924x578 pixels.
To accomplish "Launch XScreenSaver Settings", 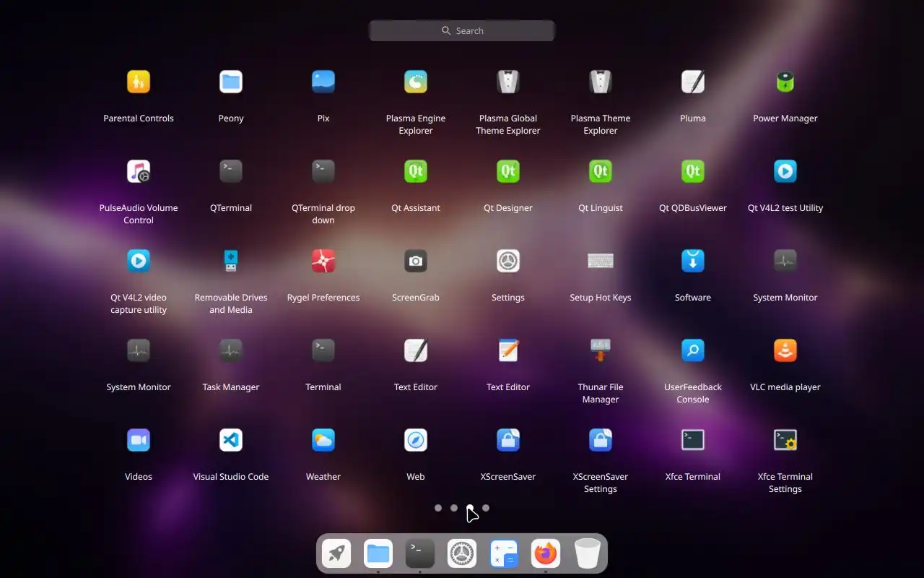I will point(601,440).
